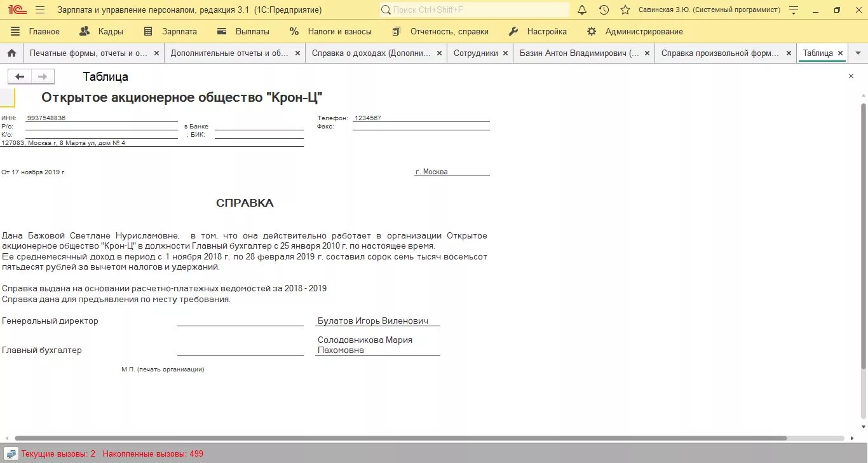Click the Отчетность documents icon
Image resolution: width=868 pixels, height=463 pixels.
click(397, 31)
